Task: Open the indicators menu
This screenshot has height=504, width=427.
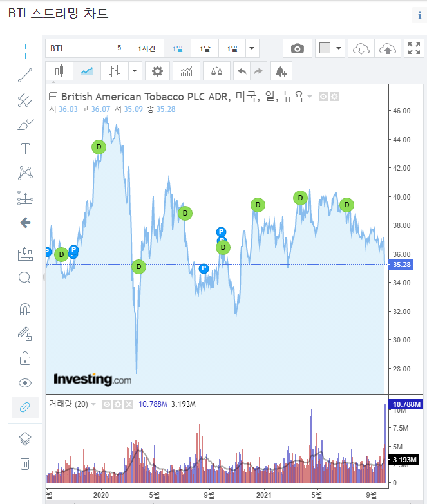Action: point(186,71)
